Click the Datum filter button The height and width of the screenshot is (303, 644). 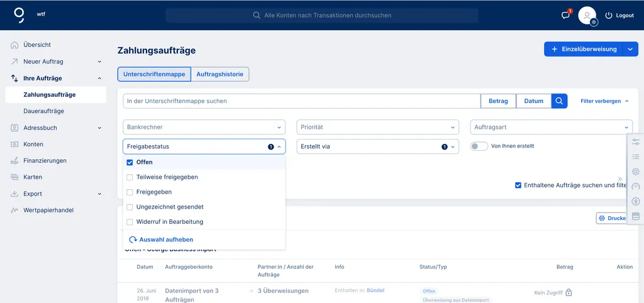[533, 101]
